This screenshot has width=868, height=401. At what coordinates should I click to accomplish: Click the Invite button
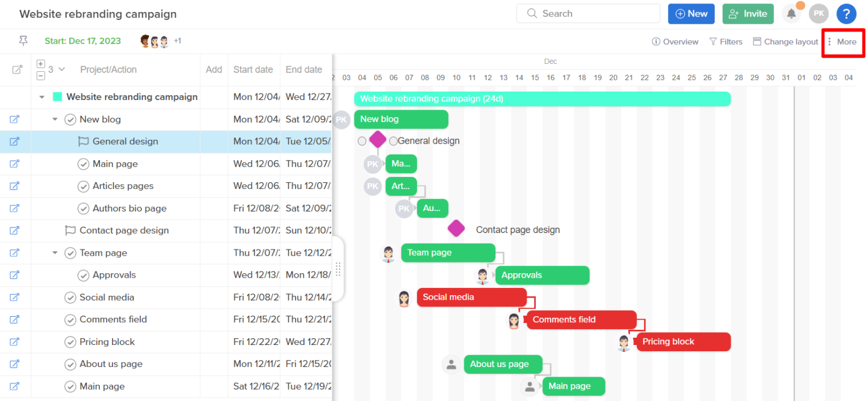pyautogui.click(x=748, y=13)
